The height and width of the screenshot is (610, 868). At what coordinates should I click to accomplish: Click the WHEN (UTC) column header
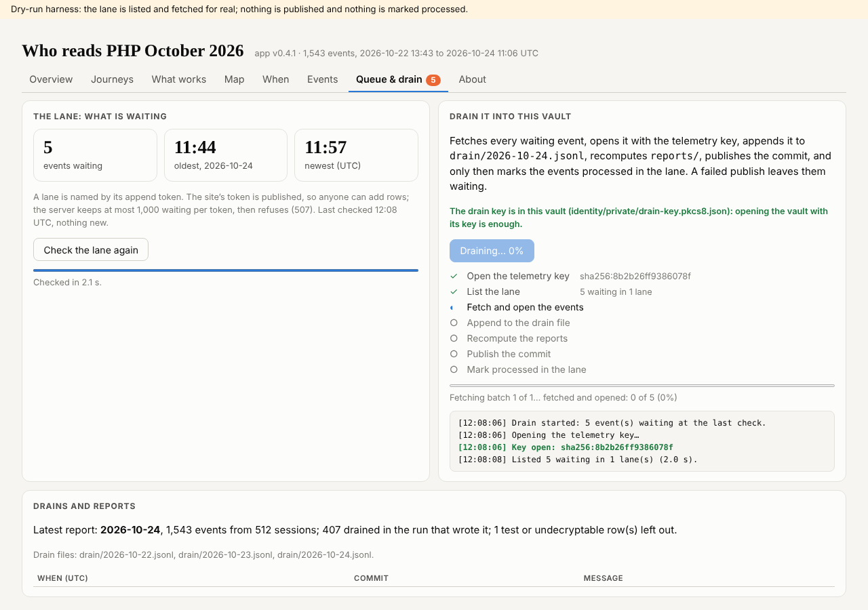(62, 578)
